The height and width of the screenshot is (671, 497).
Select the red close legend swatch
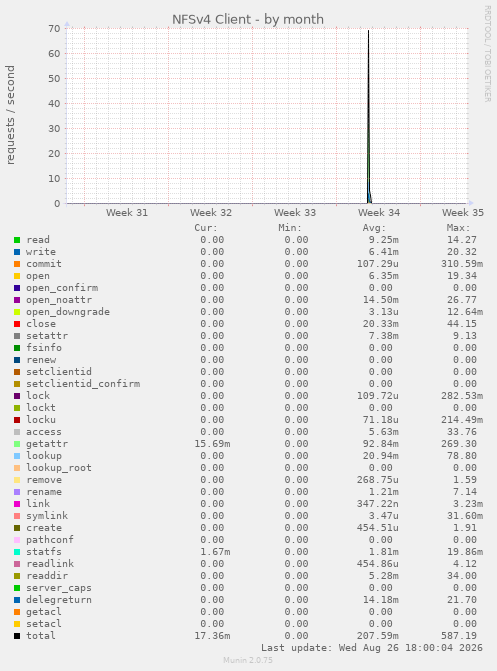coord(17,324)
